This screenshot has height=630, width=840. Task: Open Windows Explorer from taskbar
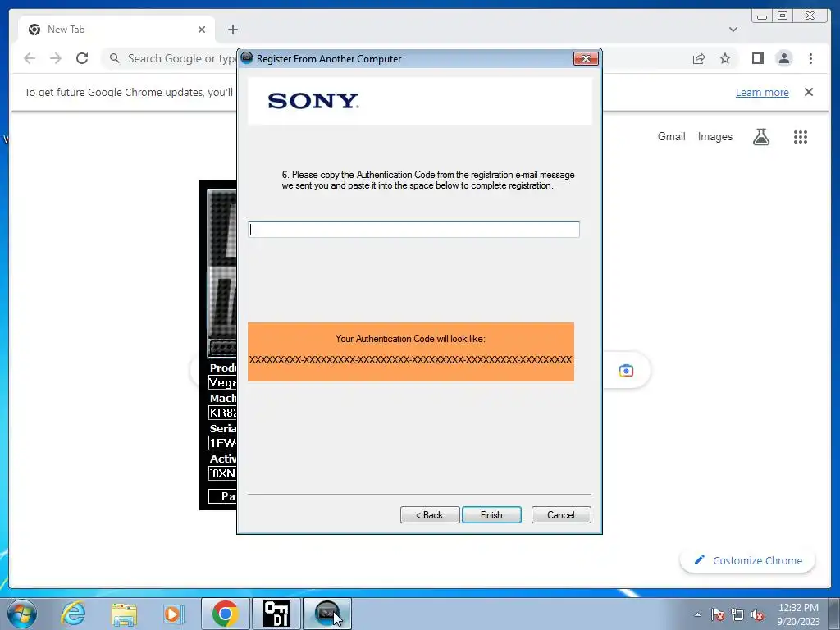click(x=125, y=614)
